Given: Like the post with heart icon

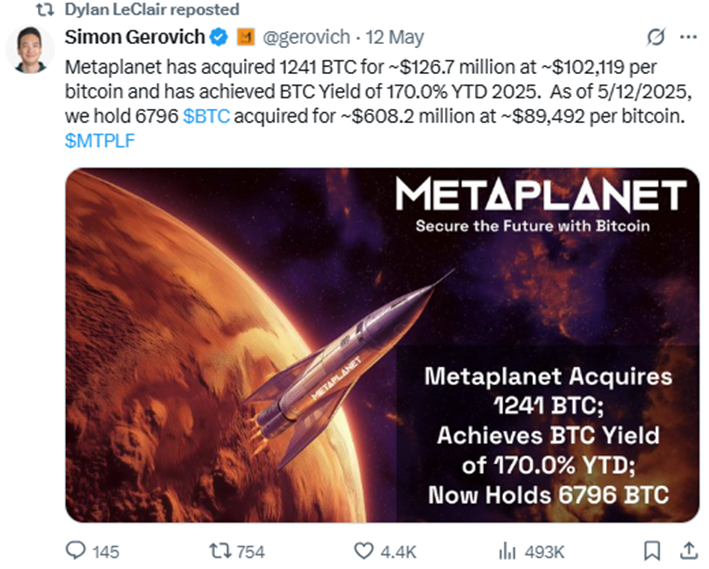Looking at the screenshot, I should pyautogui.click(x=363, y=551).
